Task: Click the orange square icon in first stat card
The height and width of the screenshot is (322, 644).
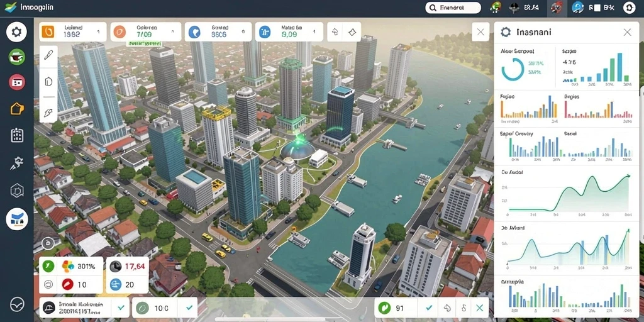Action: [48, 31]
